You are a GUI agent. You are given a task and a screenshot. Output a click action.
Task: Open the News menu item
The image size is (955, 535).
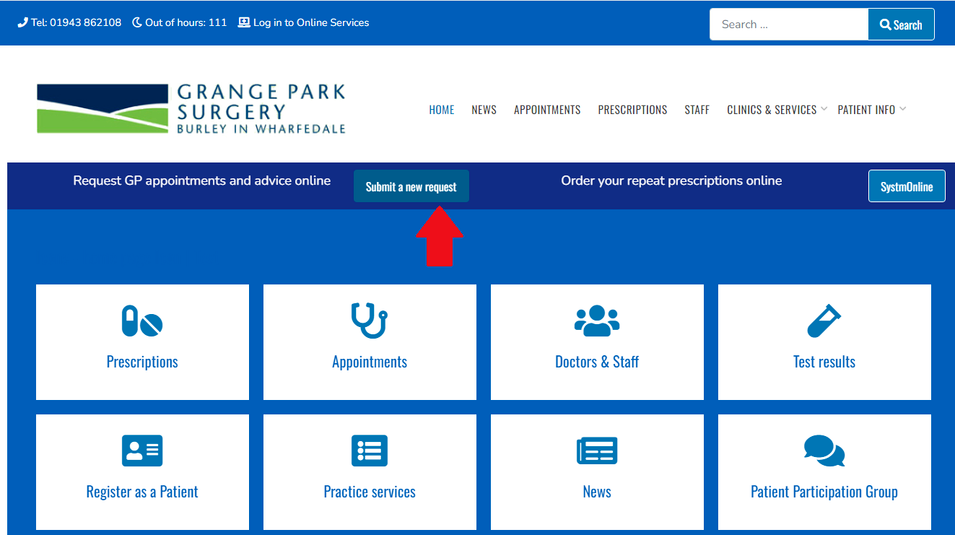coord(484,110)
